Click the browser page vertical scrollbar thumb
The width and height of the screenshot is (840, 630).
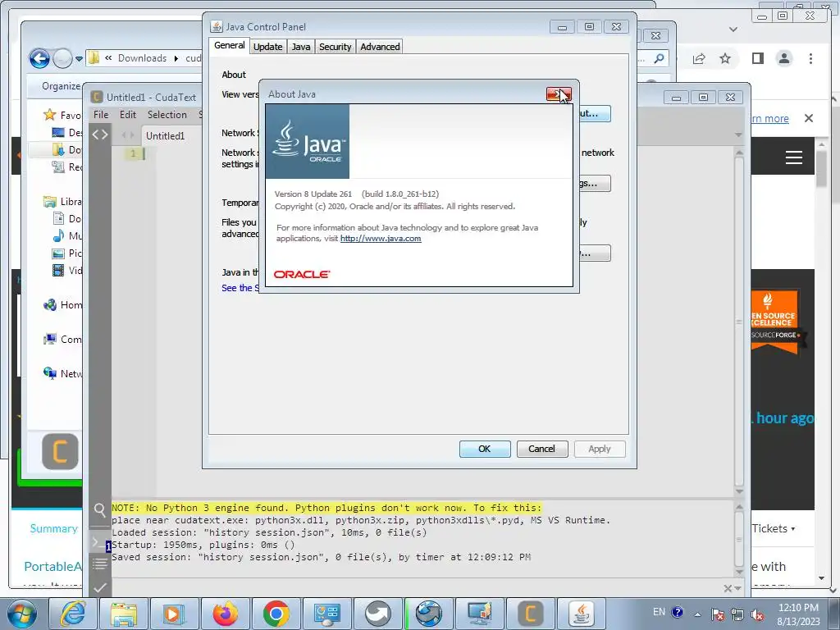point(821,169)
